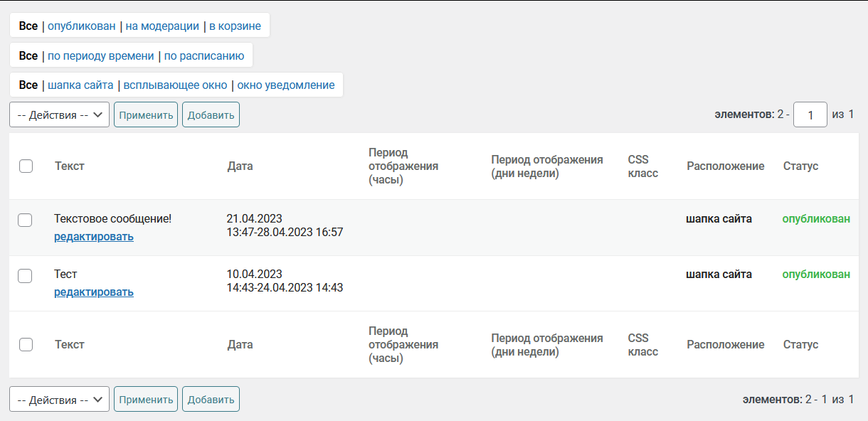
Task: Toggle the select-all checkbox in table footer
Action: 26,345
